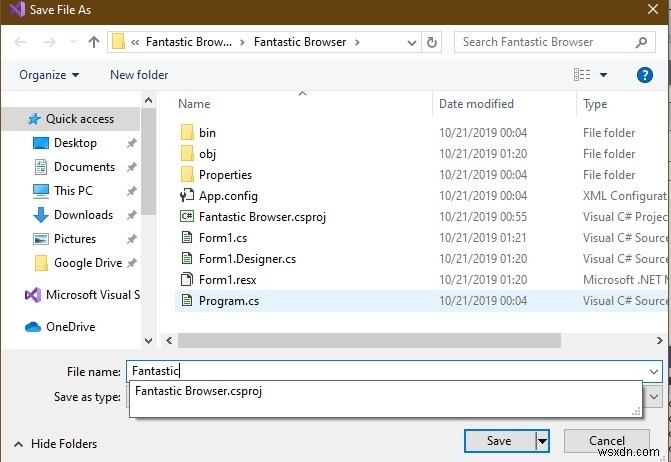Sort by Date modified column
The image size is (671, 462).
[x=476, y=104]
